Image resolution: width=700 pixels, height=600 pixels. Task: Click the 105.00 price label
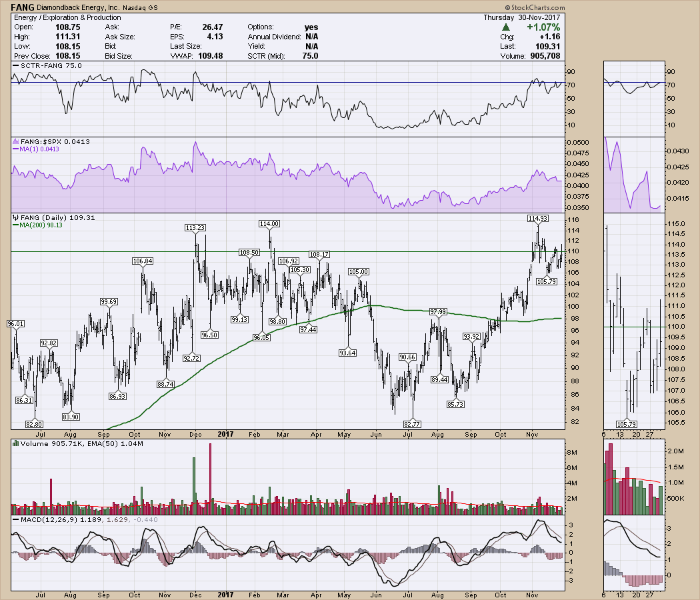click(359, 272)
